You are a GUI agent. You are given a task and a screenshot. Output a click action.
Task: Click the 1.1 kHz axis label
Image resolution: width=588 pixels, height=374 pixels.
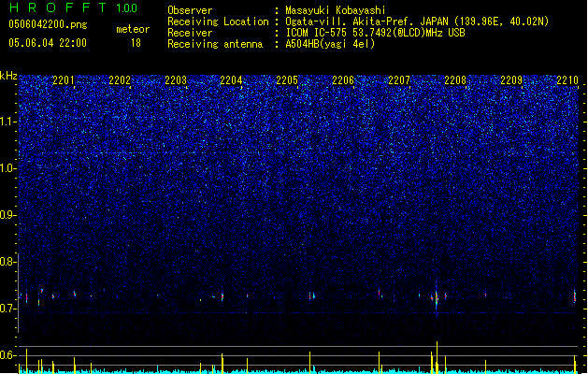[x=7, y=122]
